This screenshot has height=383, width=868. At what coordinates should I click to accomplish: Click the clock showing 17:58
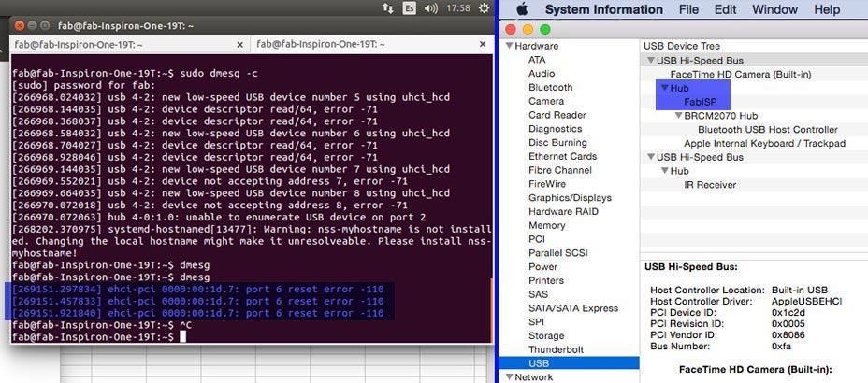click(x=457, y=8)
